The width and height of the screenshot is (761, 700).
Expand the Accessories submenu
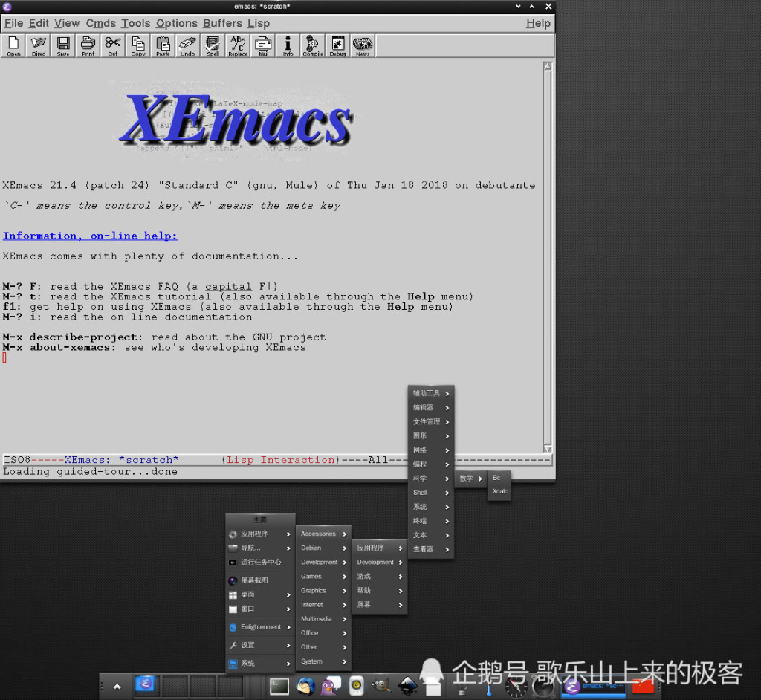(323, 534)
